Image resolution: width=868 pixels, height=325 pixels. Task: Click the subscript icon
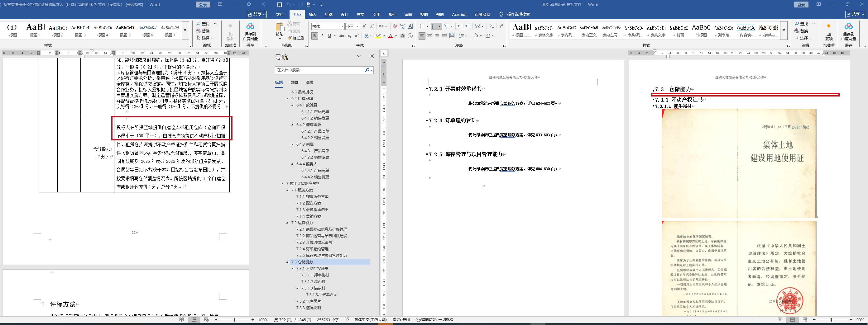(349, 36)
